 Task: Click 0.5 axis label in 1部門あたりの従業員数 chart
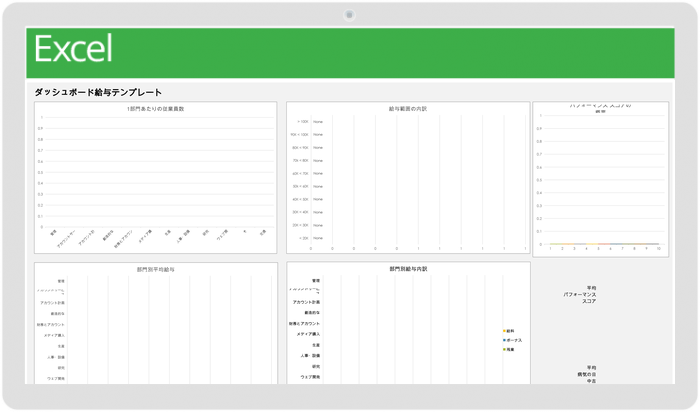pos(40,172)
